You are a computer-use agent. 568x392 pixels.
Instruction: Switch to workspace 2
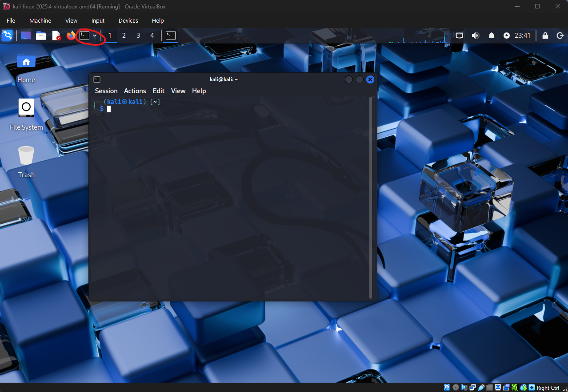click(x=124, y=36)
